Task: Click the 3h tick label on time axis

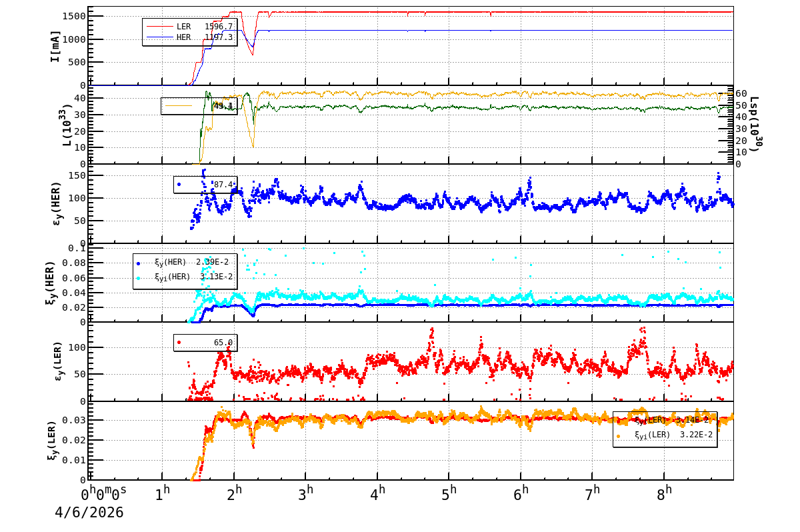Action: coord(306,494)
